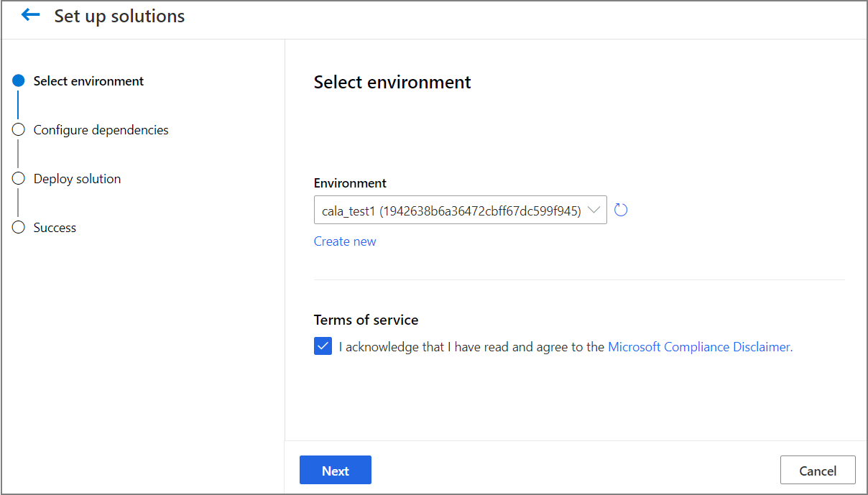
Task: Click the Environment field label
Action: [350, 183]
